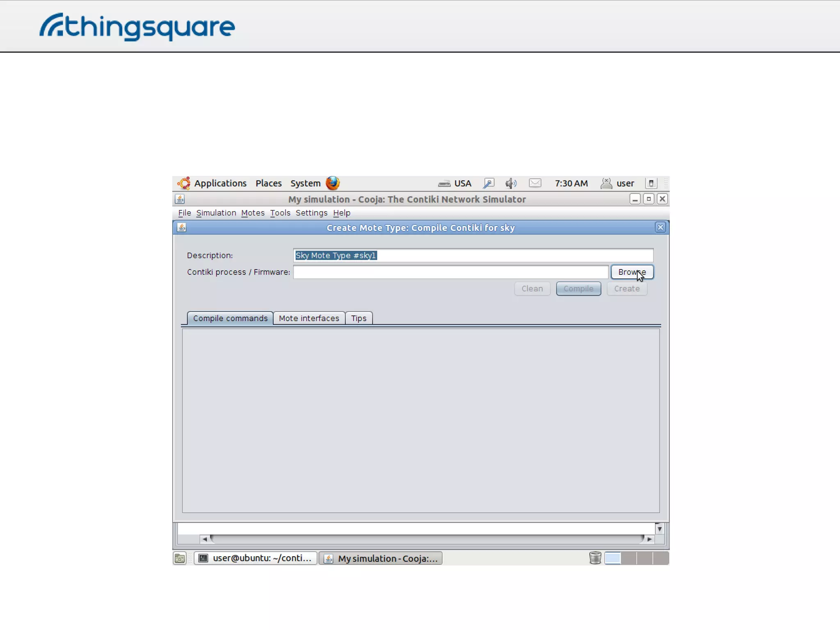Open the Motes menu
The width and height of the screenshot is (840, 630).
tap(253, 213)
